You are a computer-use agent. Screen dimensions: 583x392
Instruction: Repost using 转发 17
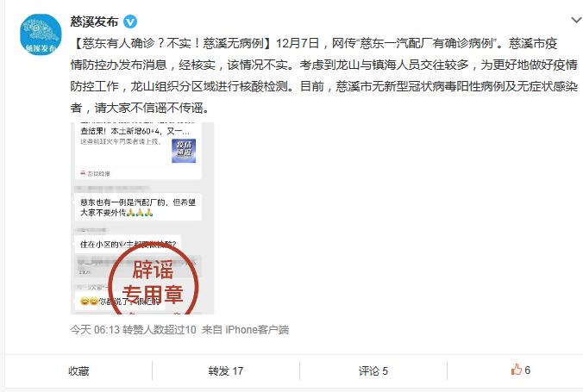tap(225, 370)
